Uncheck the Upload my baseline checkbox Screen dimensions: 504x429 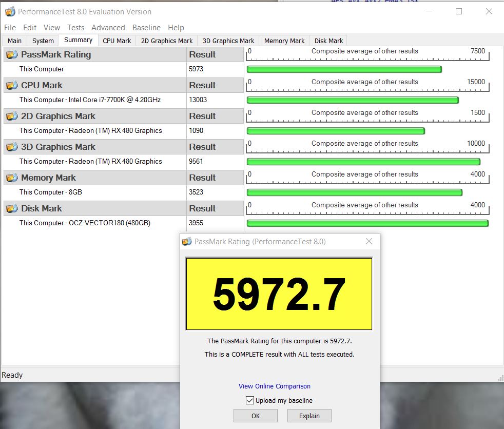tap(250, 400)
